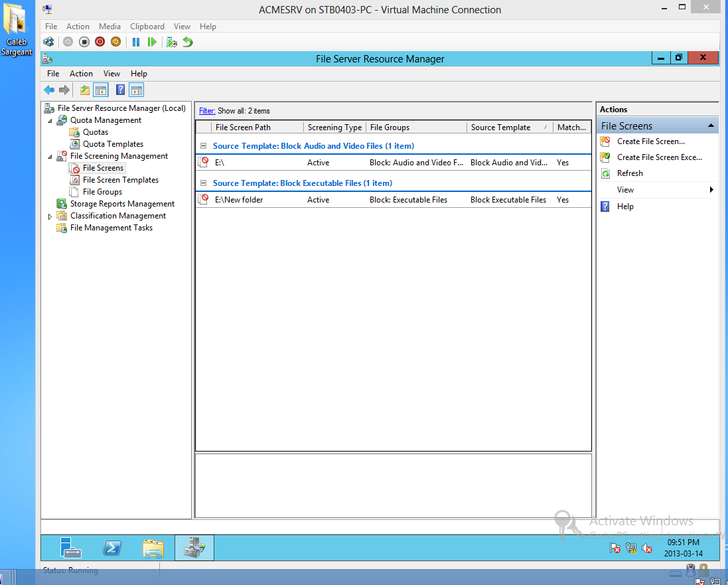This screenshot has width=728, height=585.
Task: Collapse File Screening Management node
Action: click(50, 157)
